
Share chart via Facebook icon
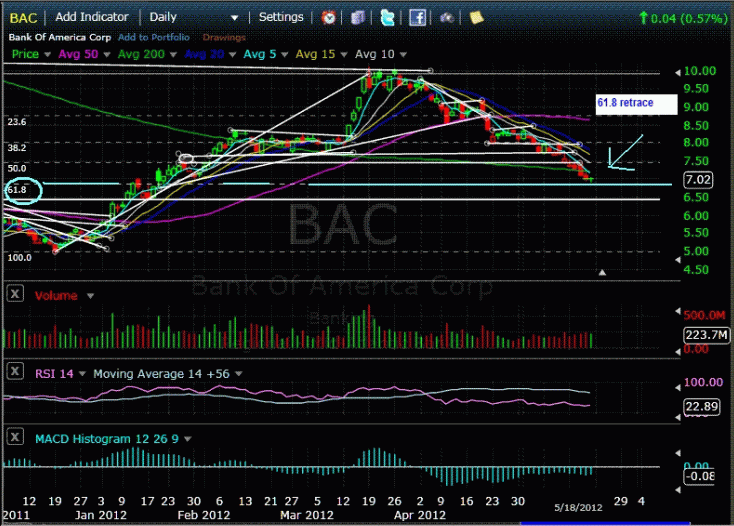(x=418, y=17)
